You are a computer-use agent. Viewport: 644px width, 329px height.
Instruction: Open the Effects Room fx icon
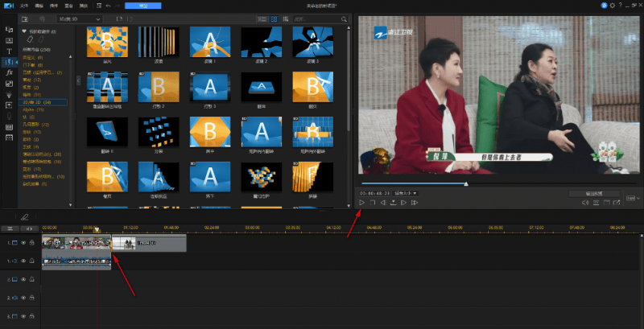[x=9, y=72]
